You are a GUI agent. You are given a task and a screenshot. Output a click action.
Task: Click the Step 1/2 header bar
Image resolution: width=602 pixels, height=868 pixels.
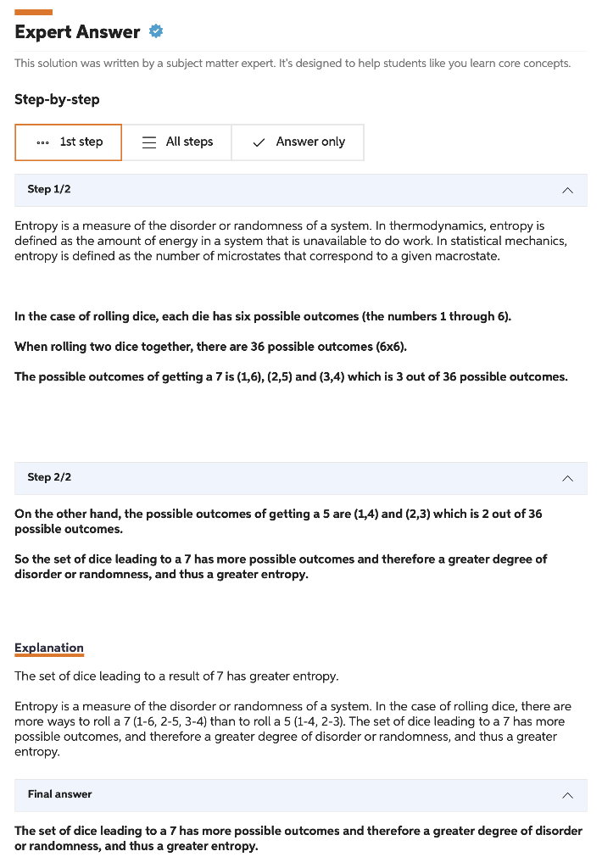(x=301, y=190)
